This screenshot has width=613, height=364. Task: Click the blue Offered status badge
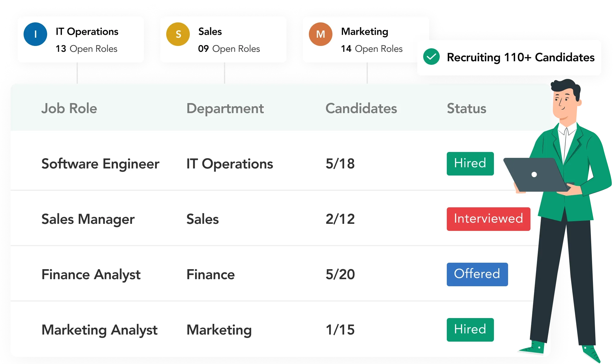click(477, 274)
